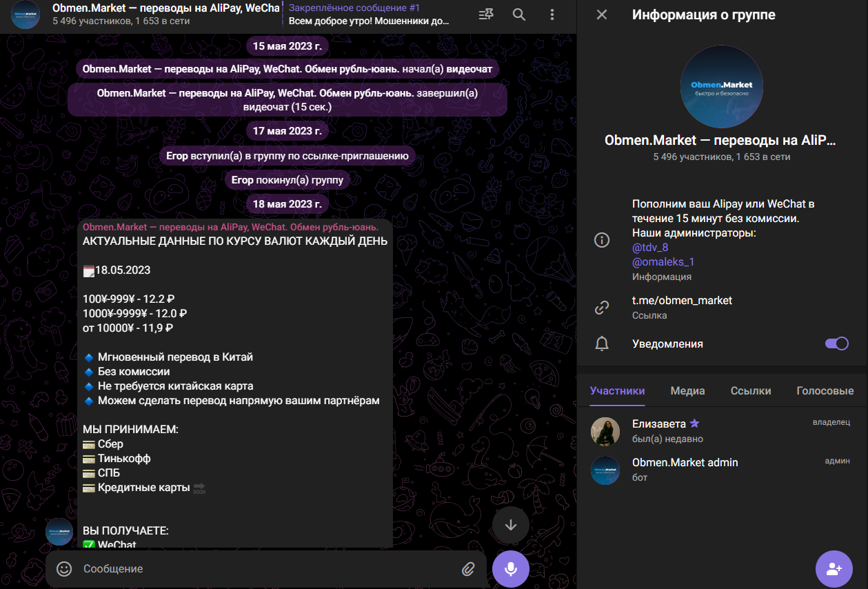Click the SOON arrow emoji after Кредитные карты
Screen dimensions: 868x589
click(199, 488)
